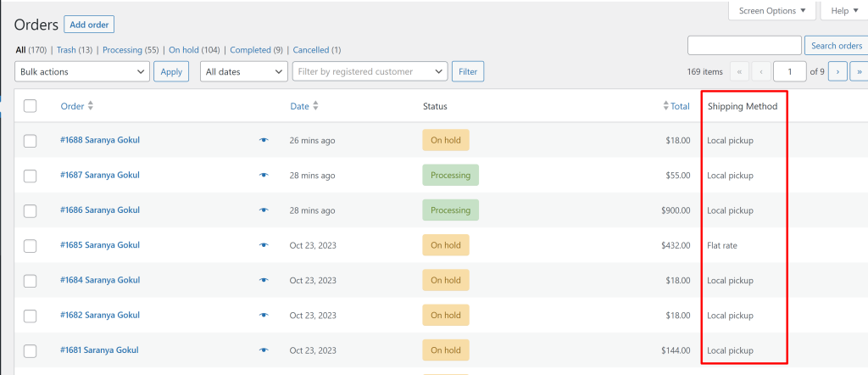
Task: Click the $144.00 total amount
Action: (676, 350)
